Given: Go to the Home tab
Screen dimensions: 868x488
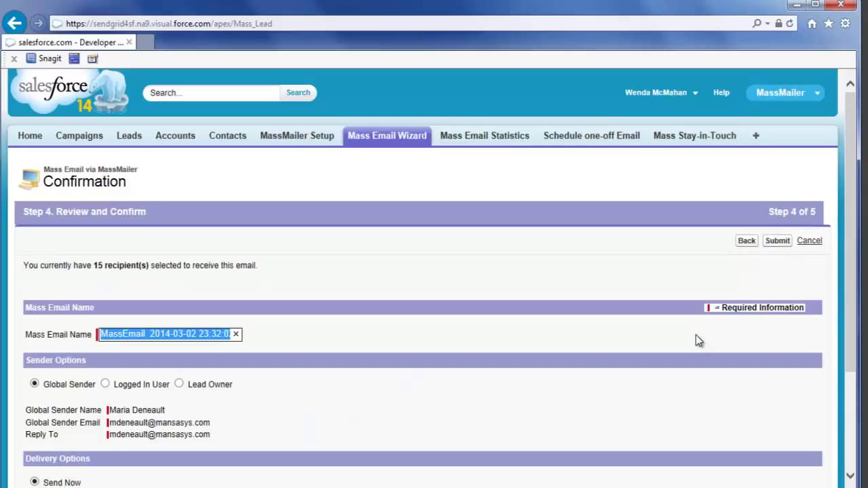Looking at the screenshot, I should [30, 136].
